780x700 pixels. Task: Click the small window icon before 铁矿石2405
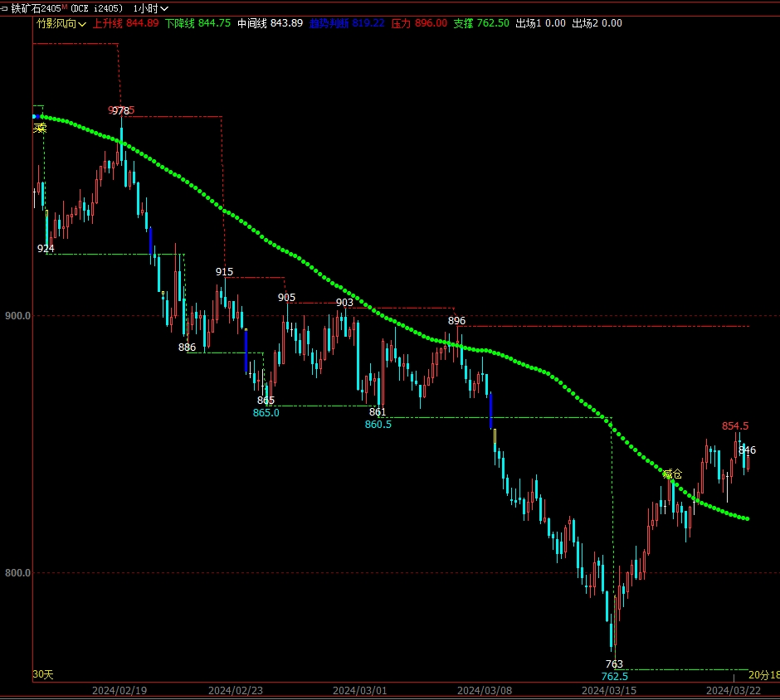[5, 8]
